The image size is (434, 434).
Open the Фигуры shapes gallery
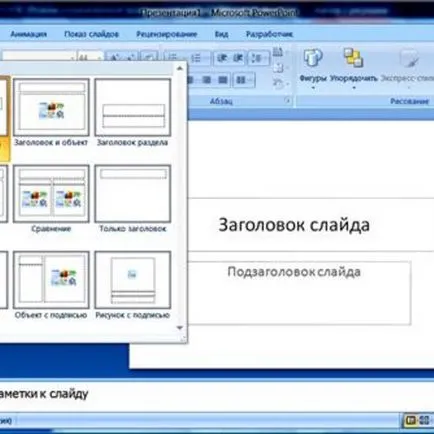pyautogui.click(x=313, y=68)
